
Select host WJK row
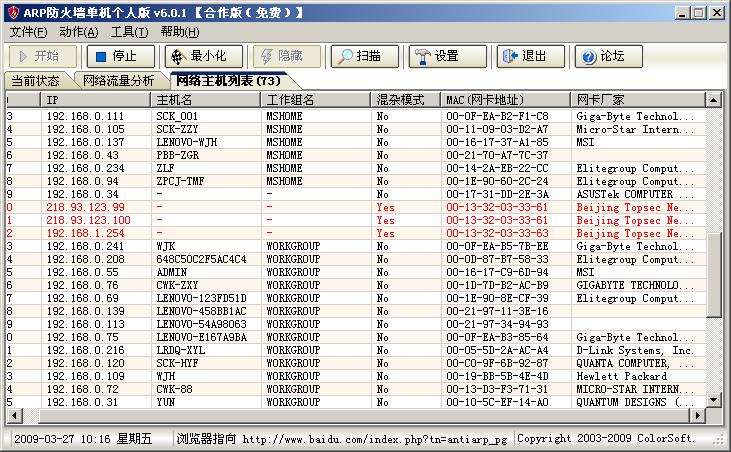[x=356, y=246]
